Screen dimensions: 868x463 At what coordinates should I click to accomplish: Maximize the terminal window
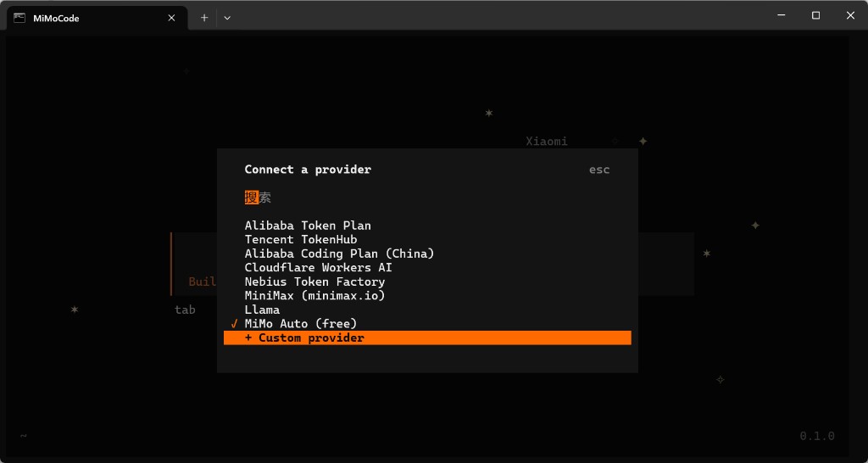click(816, 15)
